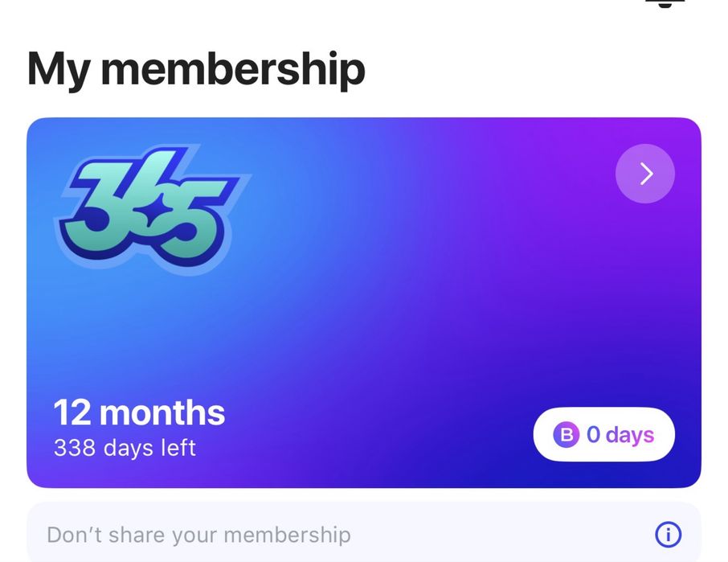Tap the "My membership" heading
The height and width of the screenshot is (562, 728).
[x=196, y=68]
